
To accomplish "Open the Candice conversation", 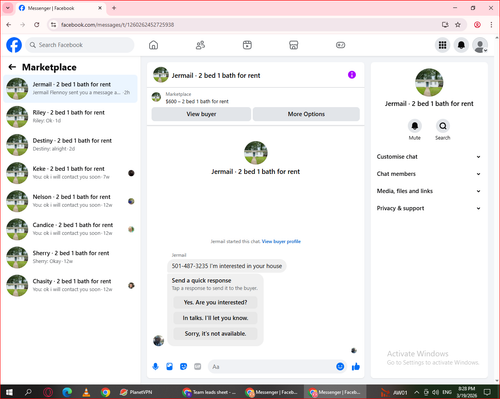I will [70, 229].
